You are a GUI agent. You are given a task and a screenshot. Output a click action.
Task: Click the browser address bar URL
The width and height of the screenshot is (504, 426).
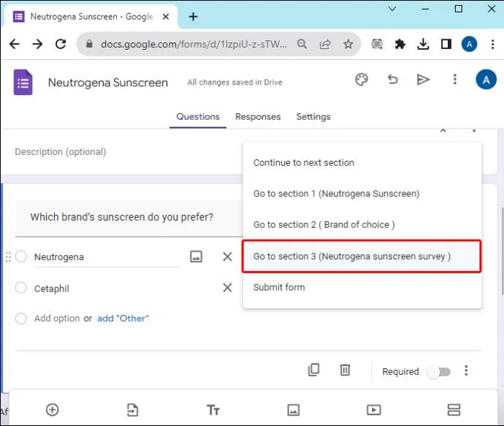[x=194, y=44]
